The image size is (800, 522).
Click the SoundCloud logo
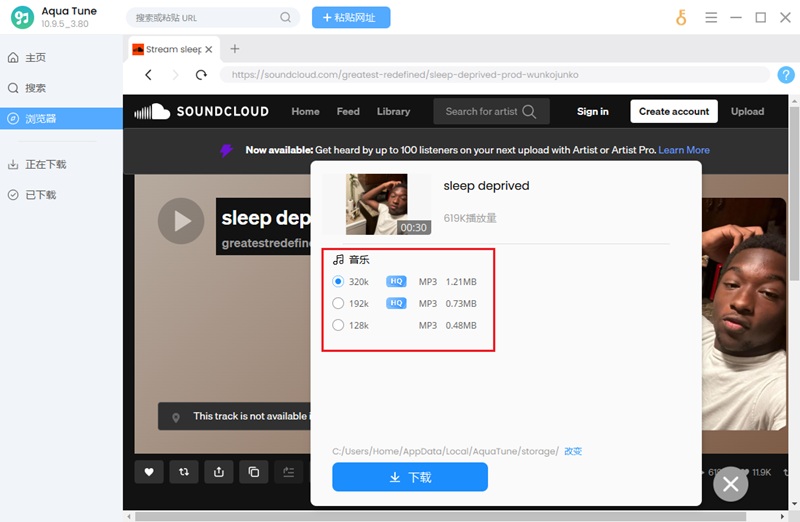[x=202, y=111]
